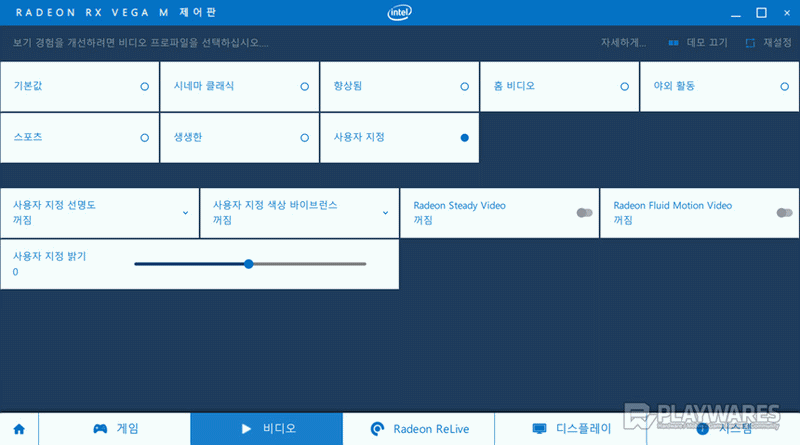
Task: Click the 데모 끄기 button label
Action: tap(707, 43)
